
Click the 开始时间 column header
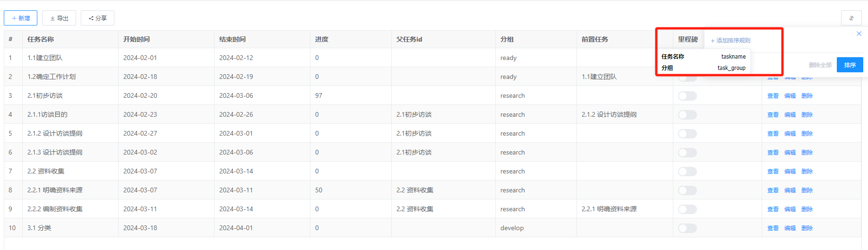[x=137, y=39]
